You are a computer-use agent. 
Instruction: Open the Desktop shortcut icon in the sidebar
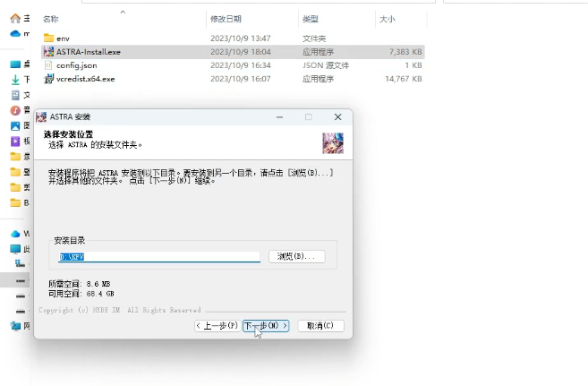pyautogui.click(x=15, y=64)
